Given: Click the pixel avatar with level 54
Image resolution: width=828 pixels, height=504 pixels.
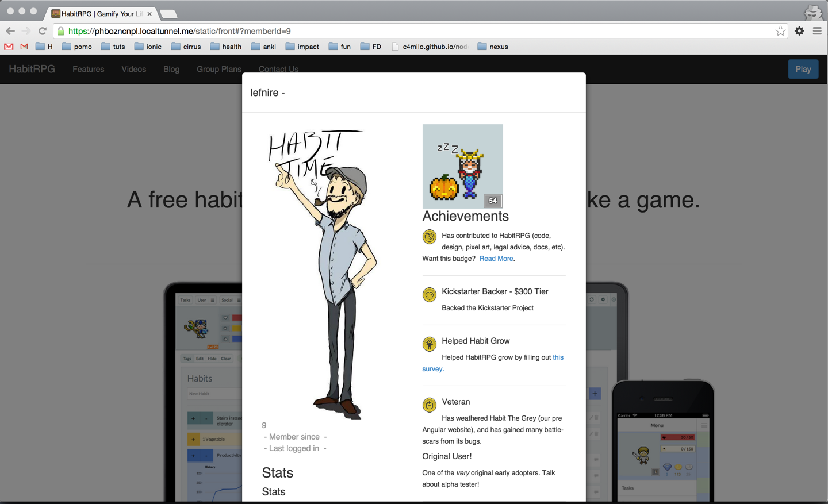Looking at the screenshot, I should pyautogui.click(x=463, y=166).
